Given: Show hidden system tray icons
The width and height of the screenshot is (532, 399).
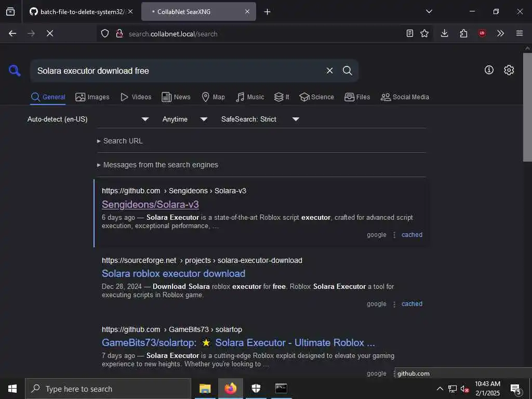Looking at the screenshot, I should [440, 389].
